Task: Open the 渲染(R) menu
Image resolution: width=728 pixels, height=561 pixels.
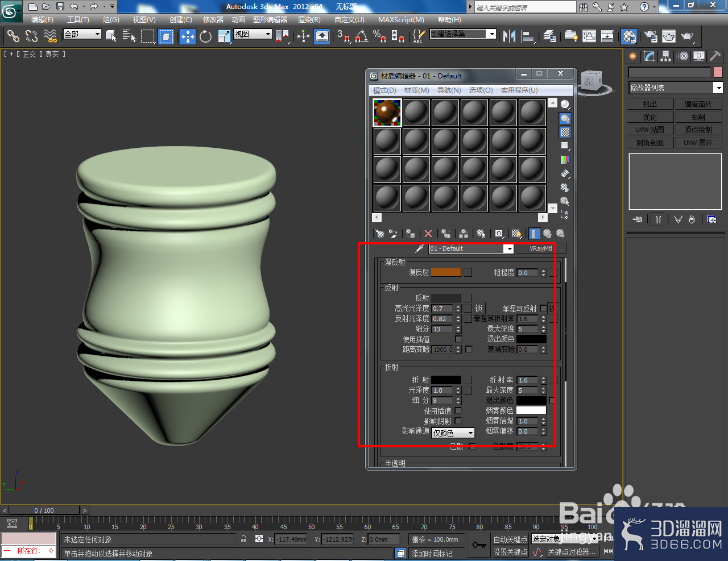Action: (x=309, y=20)
